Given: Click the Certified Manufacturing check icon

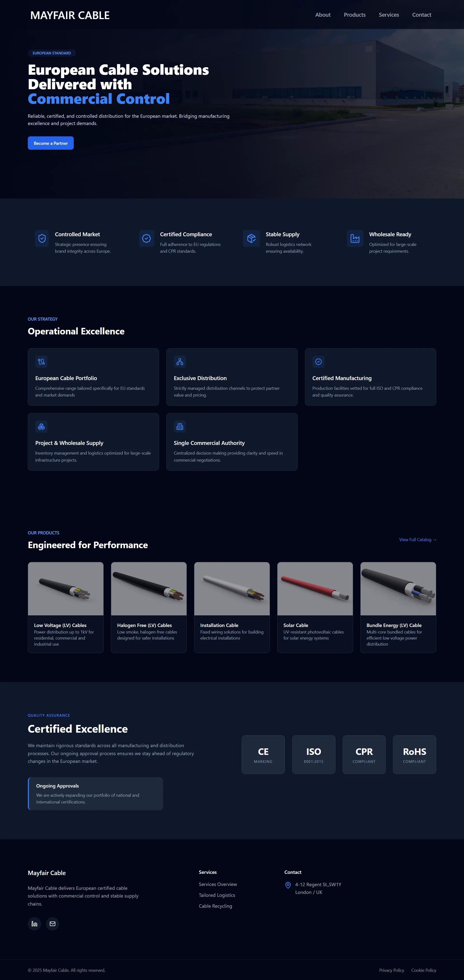Looking at the screenshot, I should [x=318, y=362].
